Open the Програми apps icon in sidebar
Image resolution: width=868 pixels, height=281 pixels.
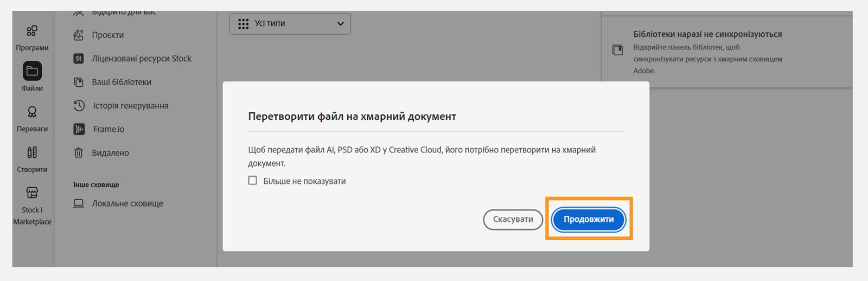[x=32, y=31]
